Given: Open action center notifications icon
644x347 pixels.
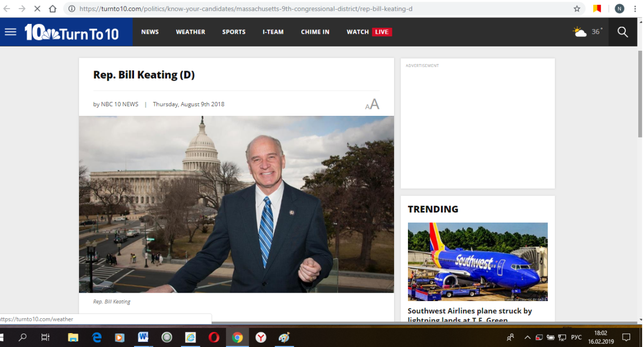Looking at the screenshot, I should click(x=626, y=337).
